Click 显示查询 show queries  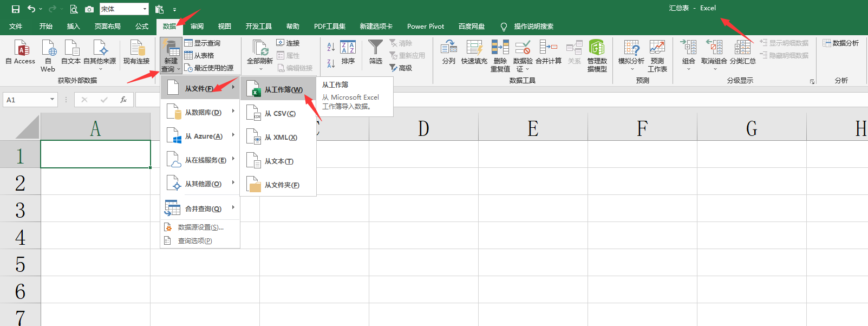point(203,43)
